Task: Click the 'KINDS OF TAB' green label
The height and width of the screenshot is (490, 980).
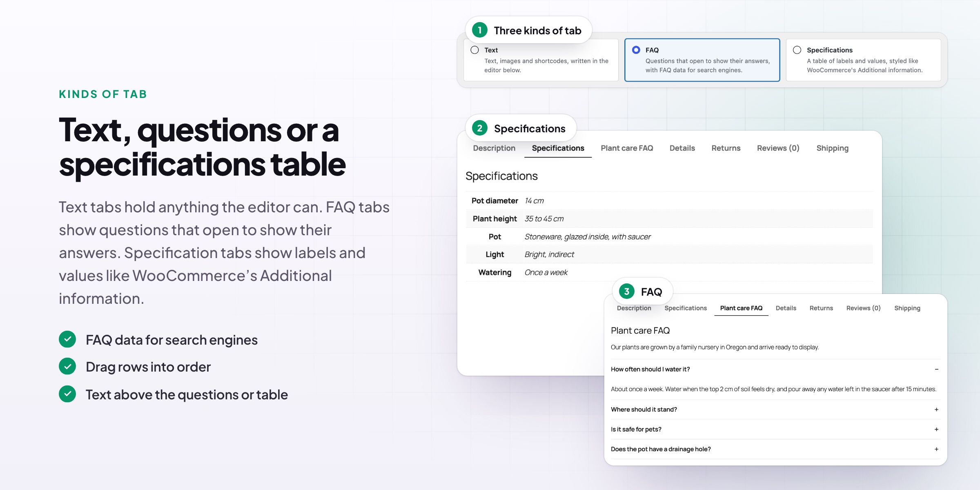Action: click(103, 94)
